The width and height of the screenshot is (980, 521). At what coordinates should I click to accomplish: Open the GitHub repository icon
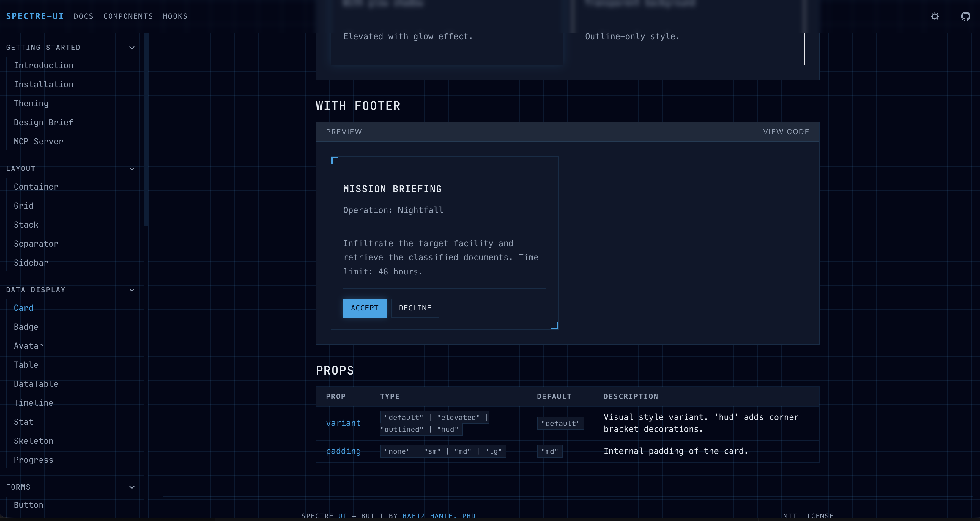click(x=965, y=16)
